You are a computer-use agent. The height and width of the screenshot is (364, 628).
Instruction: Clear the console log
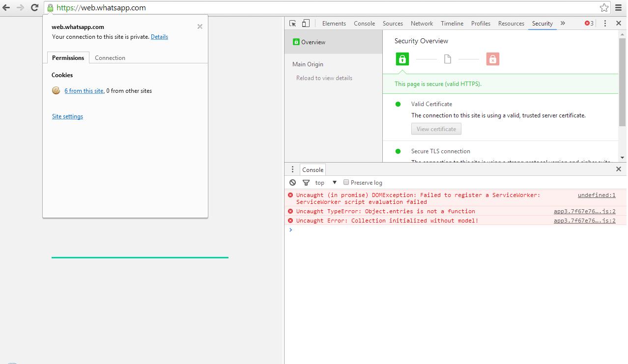pos(292,182)
